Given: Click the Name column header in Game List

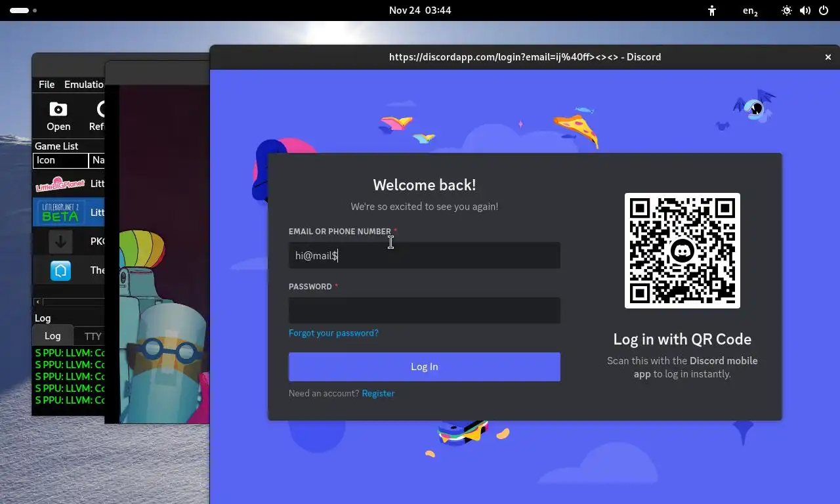Looking at the screenshot, I should [97, 160].
